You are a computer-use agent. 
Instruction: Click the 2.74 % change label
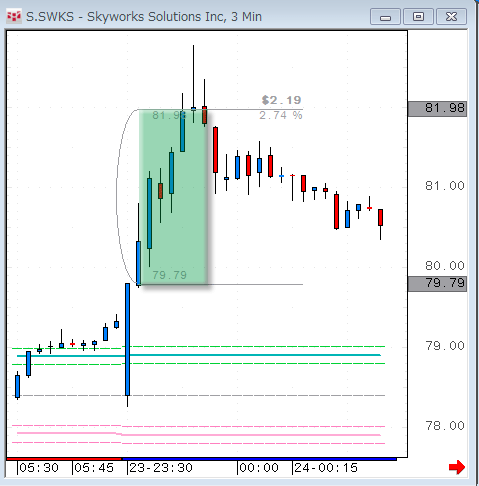point(281,116)
